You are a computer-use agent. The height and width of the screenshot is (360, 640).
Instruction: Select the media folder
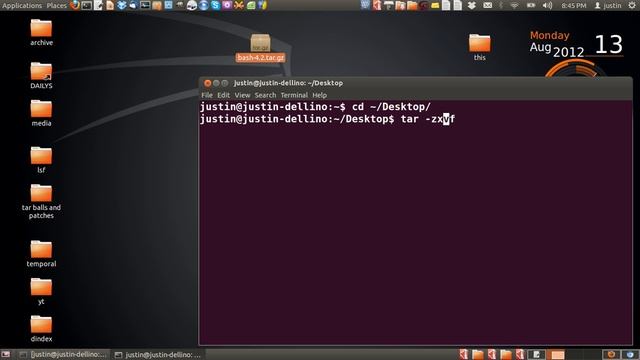click(41, 113)
